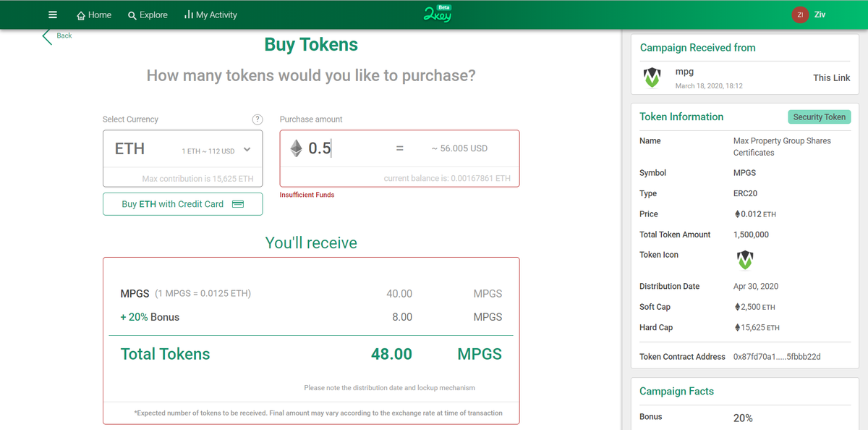Click the Explore magnifier icon

pyautogui.click(x=132, y=15)
